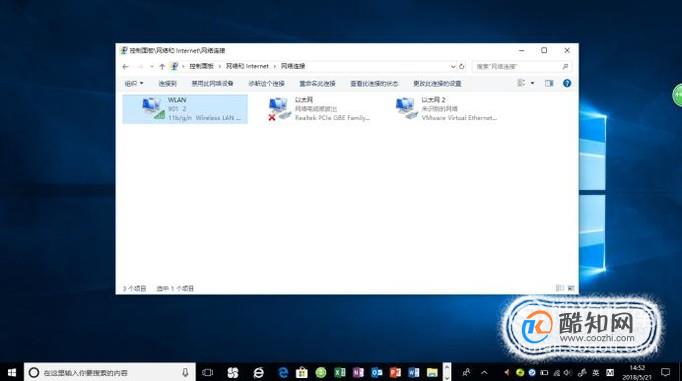Open the pinwheel app on the taskbar
Image resolution: width=682 pixels, height=381 pixels.
pos(233,372)
